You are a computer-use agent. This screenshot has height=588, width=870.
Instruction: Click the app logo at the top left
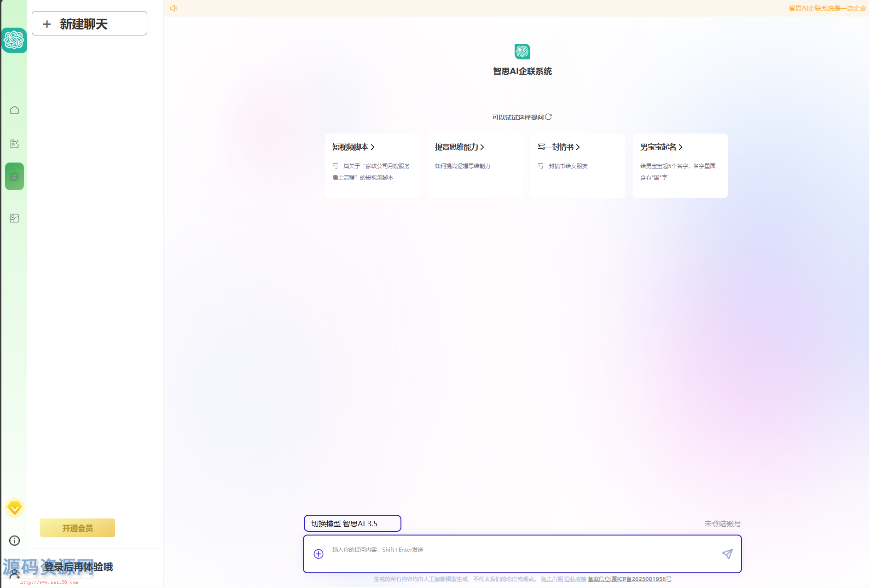coord(14,40)
